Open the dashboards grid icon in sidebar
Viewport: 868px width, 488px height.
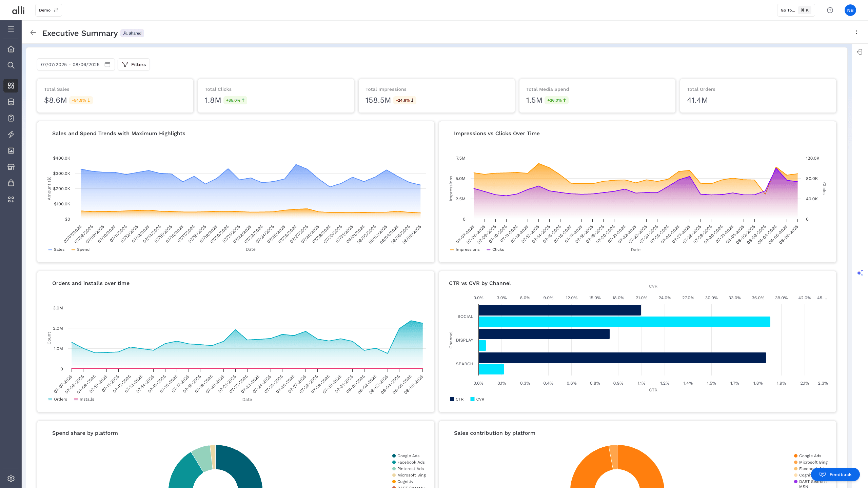11,86
